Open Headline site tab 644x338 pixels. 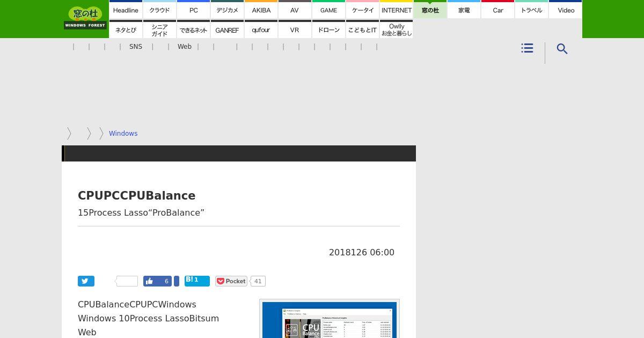[x=126, y=10]
